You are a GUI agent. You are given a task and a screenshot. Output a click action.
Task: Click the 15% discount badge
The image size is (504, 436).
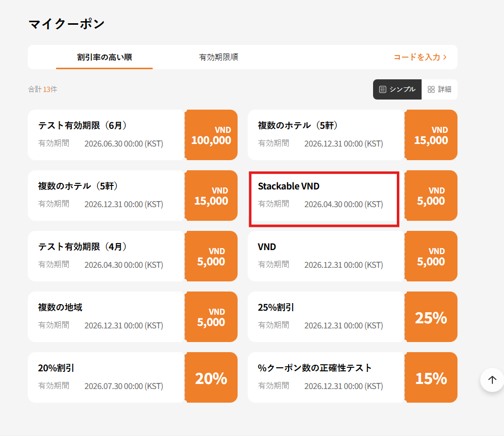[x=431, y=378]
